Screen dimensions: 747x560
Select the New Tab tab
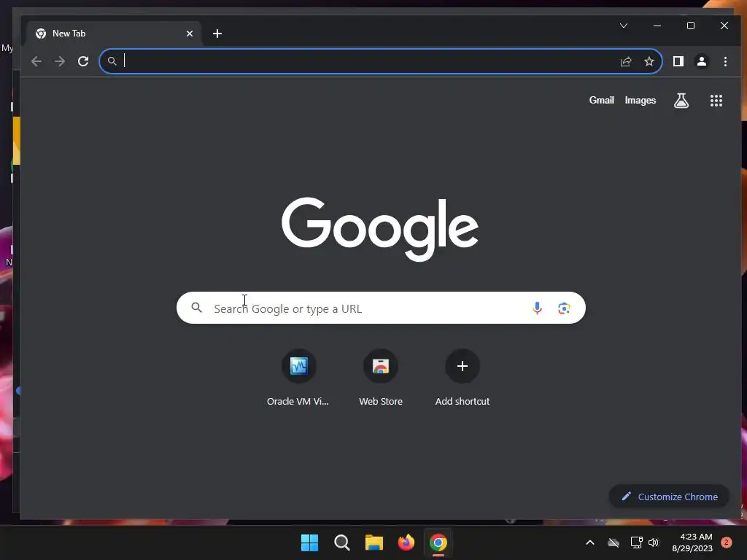[115, 34]
